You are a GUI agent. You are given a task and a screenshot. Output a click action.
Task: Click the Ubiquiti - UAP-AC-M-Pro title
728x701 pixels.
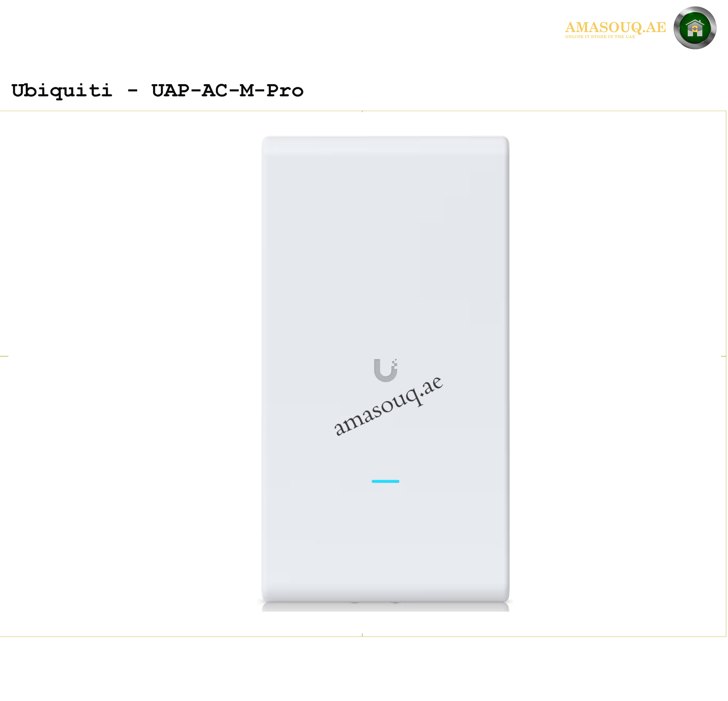157,91
